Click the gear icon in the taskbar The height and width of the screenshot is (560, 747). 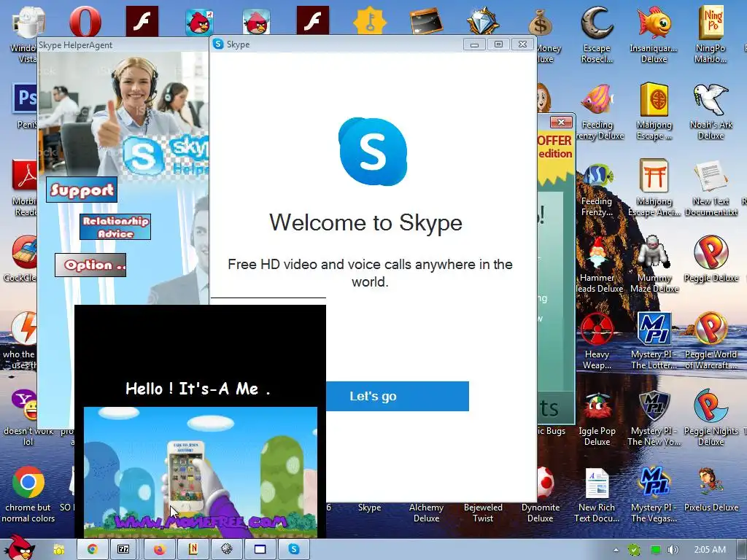227,550
